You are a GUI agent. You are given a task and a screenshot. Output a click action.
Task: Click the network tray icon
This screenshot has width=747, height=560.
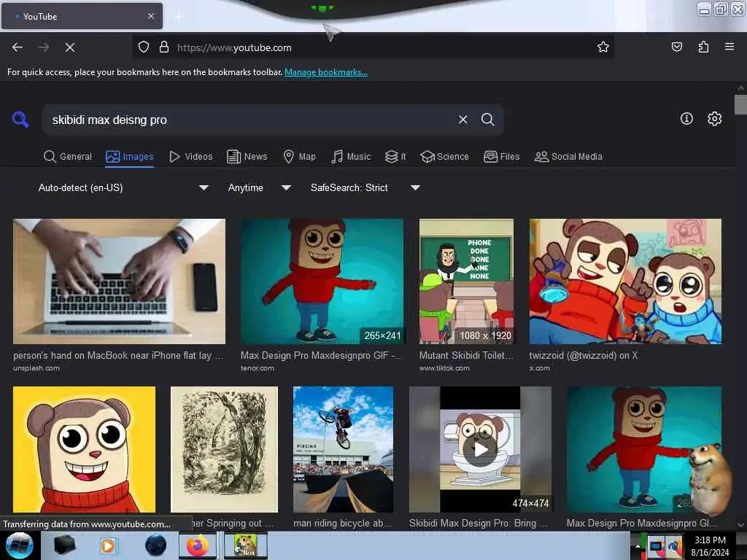coord(656,546)
